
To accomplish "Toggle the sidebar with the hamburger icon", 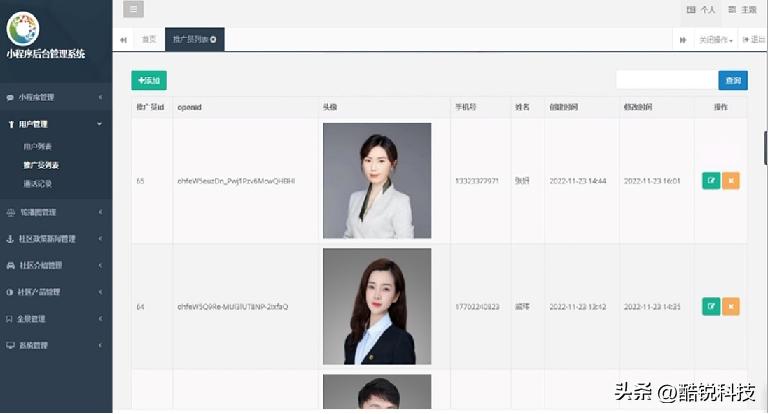I will (133, 9).
